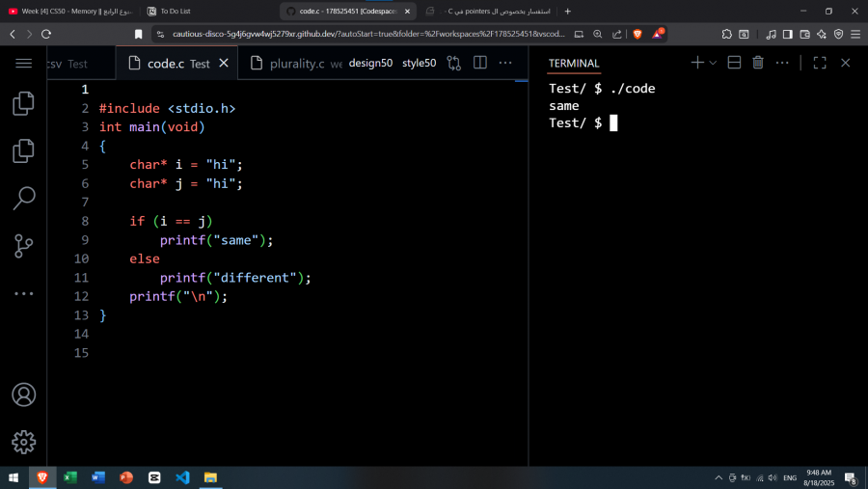Open Excel from the Windows taskbar
The image size is (868, 489).
point(70,477)
